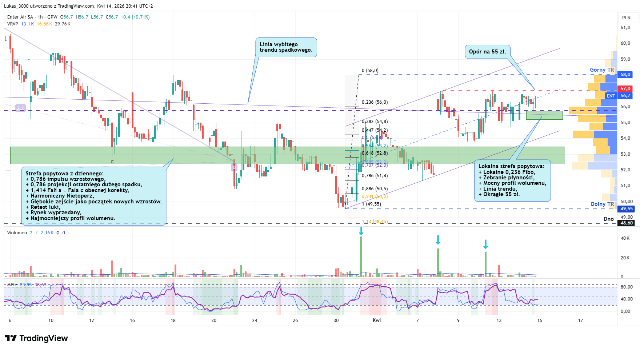The image size is (644, 350).
Task: Select the harmonic point C label
Action: click(x=112, y=162)
